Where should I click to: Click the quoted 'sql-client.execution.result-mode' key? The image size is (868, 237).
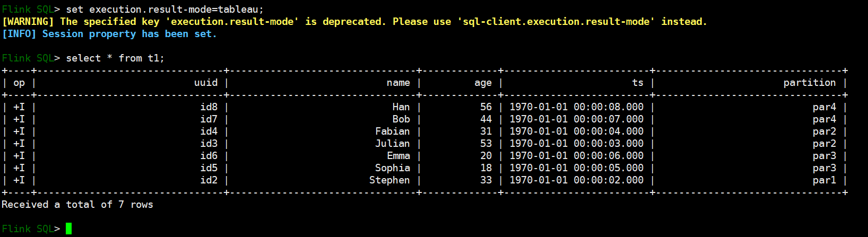[x=555, y=22]
